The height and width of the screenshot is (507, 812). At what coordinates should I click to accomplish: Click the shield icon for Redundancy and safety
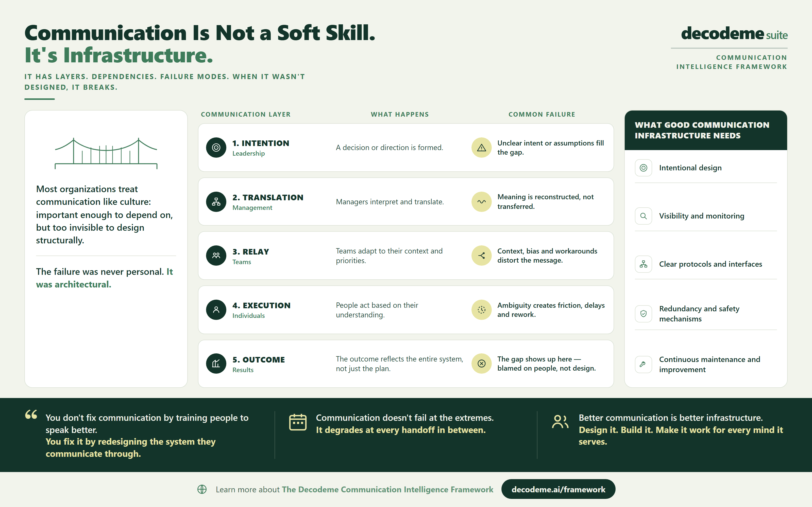pyautogui.click(x=643, y=314)
